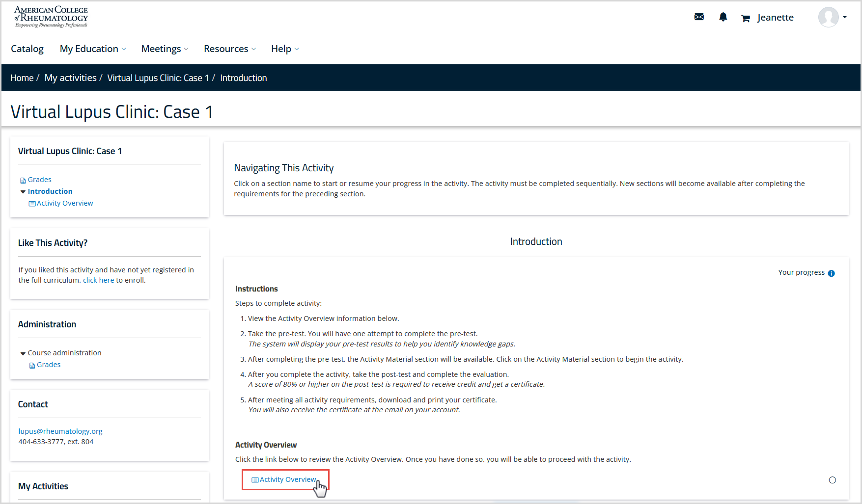
Task: Click the Introduction section heading in main content
Action: click(536, 241)
